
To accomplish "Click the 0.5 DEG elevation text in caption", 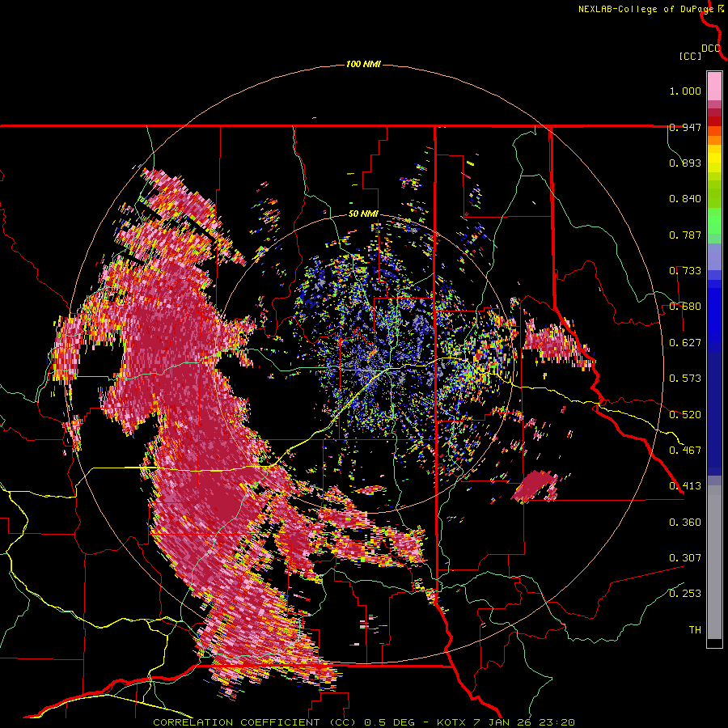I will [x=390, y=722].
